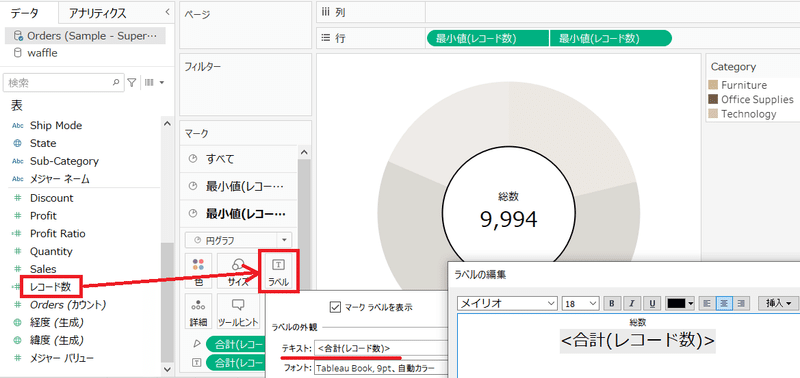Open the 挿入 insert dropdown
800x378 pixels.
(778, 303)
